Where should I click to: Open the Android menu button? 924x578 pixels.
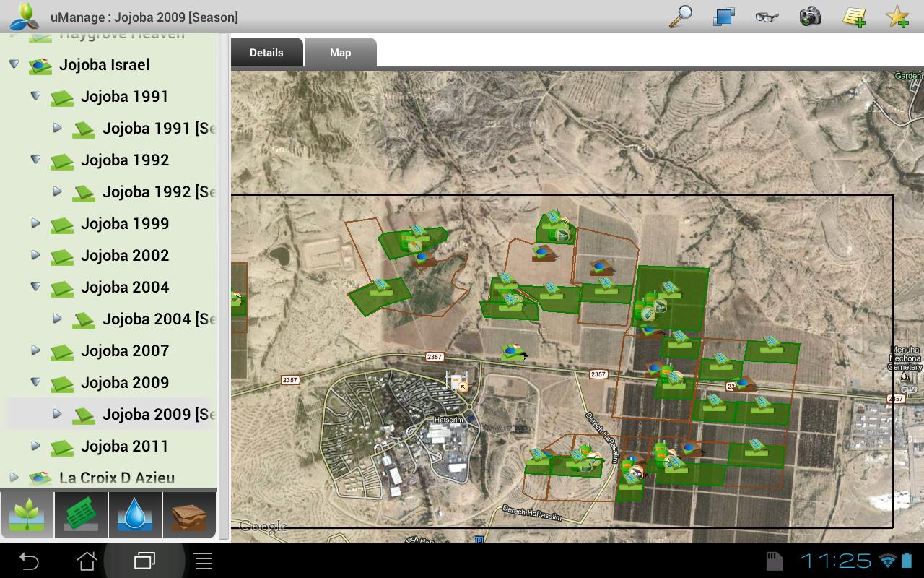point(203,561)
